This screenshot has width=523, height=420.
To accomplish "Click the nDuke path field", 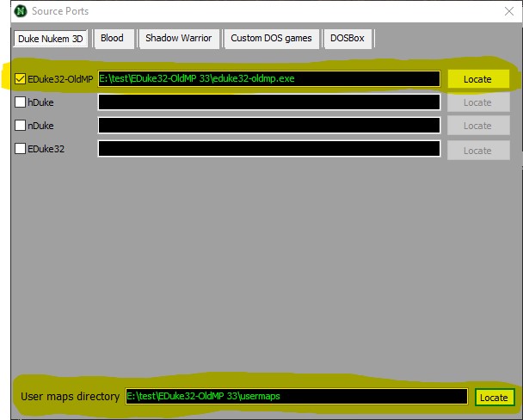I will tap(269, 126).
